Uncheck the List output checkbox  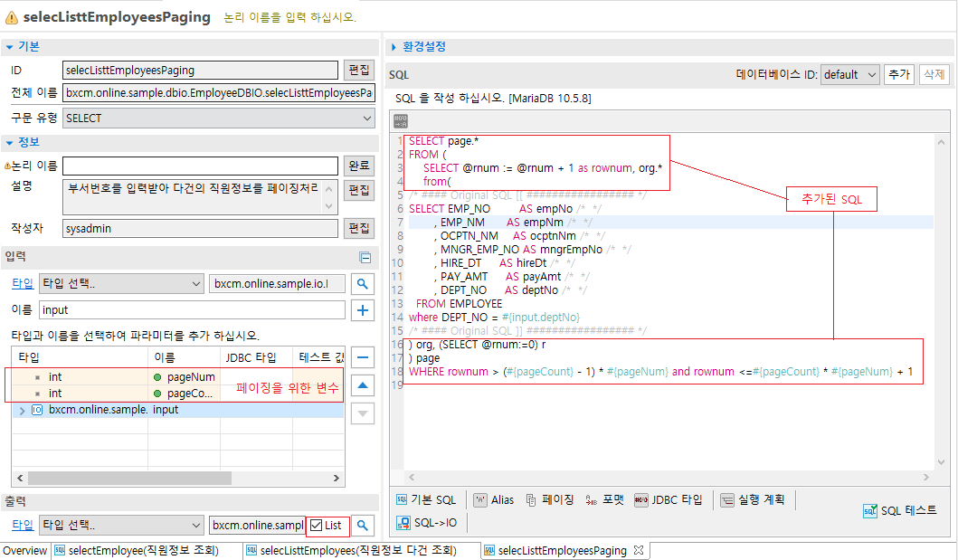[316, 526]
